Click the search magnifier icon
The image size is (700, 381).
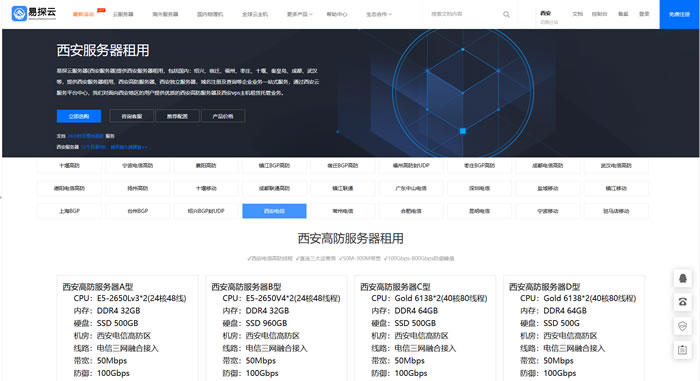coord(506,14)
